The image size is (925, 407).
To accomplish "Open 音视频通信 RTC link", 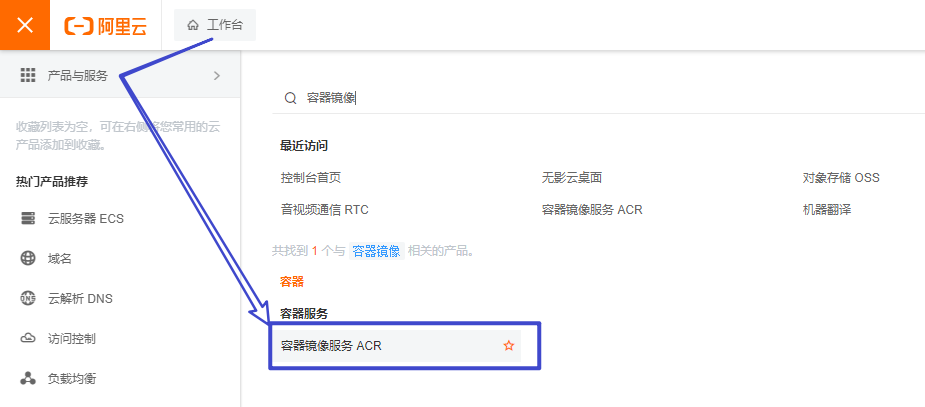I will point(325,210).
